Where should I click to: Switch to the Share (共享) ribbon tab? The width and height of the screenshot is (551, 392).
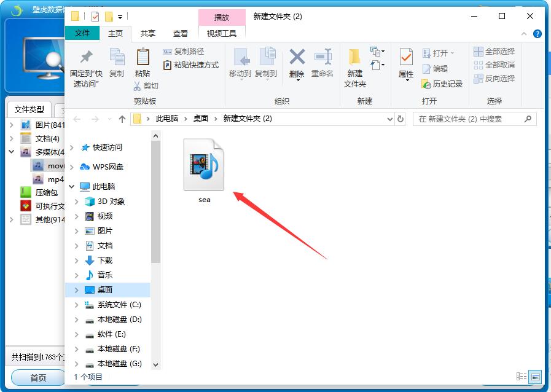coord(148,34)
